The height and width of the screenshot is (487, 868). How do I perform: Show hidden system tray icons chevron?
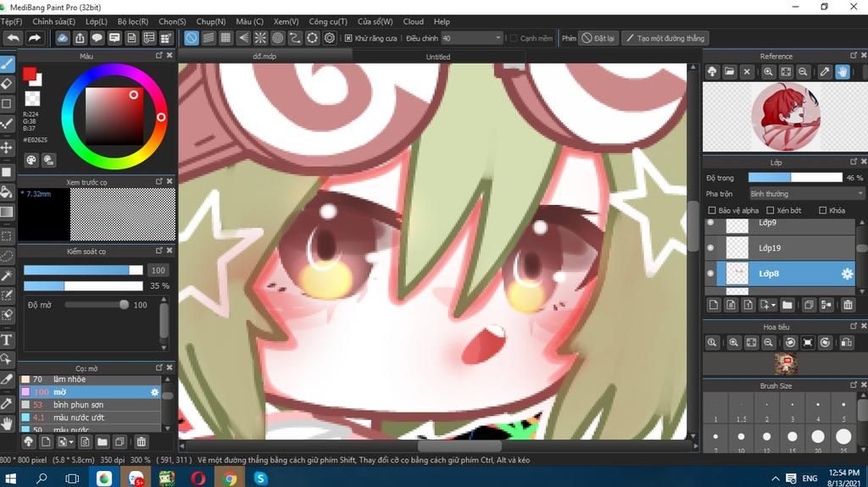pyautogui.click(x=776, y=479)
